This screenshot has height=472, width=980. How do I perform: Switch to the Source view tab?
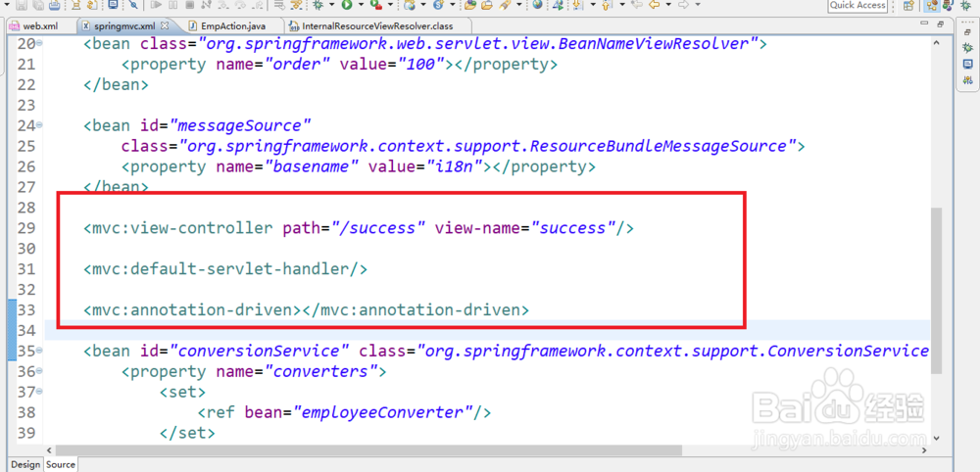pos(61,464)
